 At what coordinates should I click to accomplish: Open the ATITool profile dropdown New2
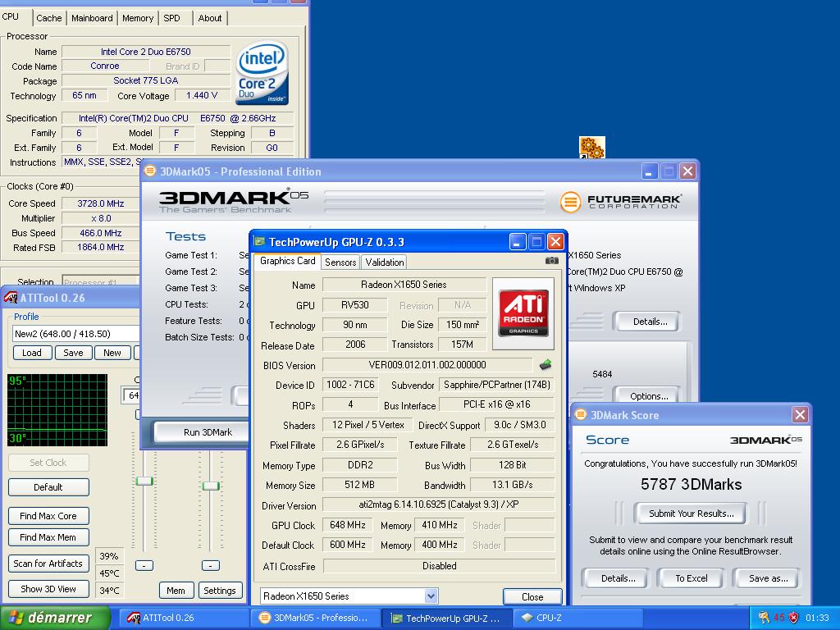tap(75, 334)
